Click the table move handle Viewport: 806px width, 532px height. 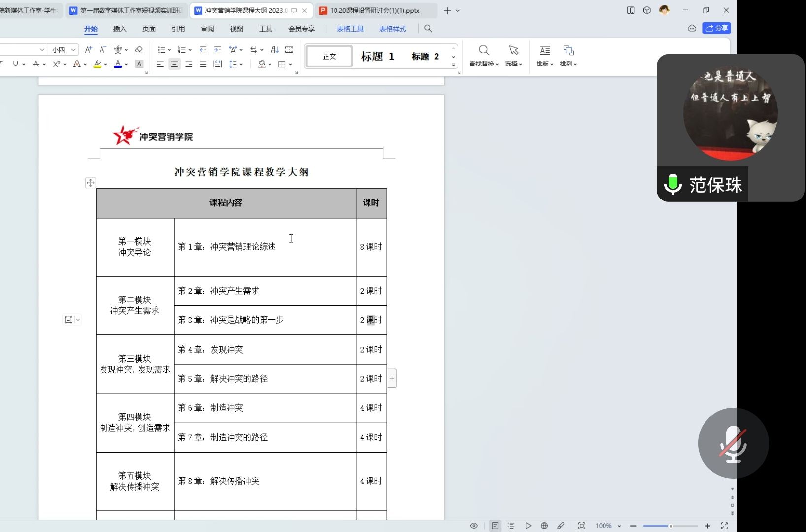91,183
